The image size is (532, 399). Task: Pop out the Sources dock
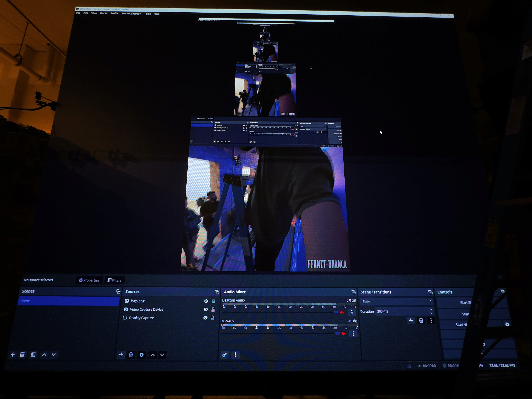(217, 292)
